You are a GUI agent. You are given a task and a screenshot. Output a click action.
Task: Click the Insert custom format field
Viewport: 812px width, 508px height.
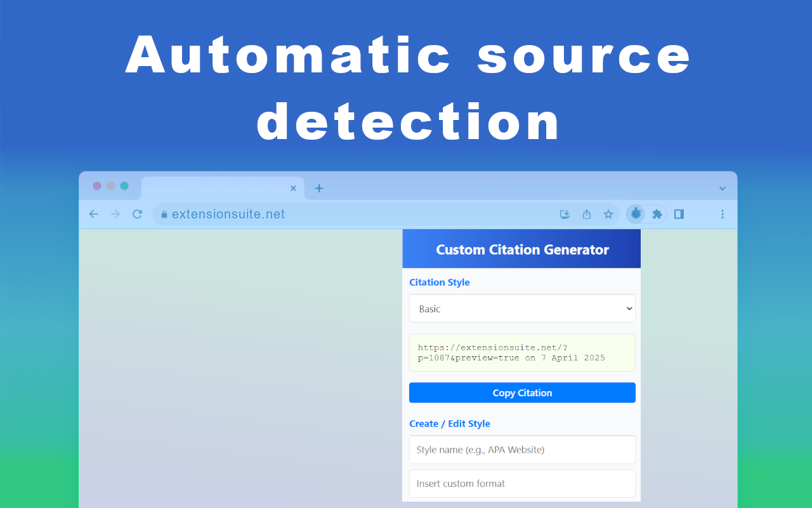pos(522,483)
